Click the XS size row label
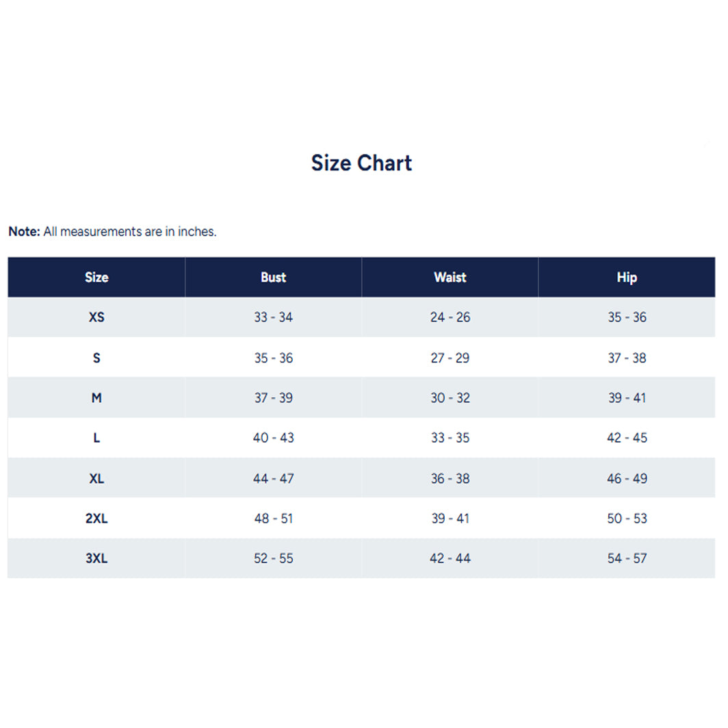 point(96,317)
